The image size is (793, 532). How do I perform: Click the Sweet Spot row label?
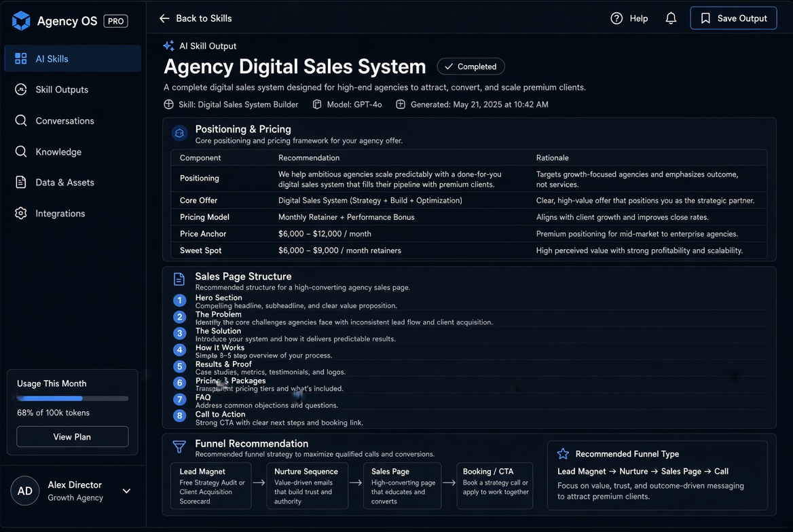click(x=200, y=250)
